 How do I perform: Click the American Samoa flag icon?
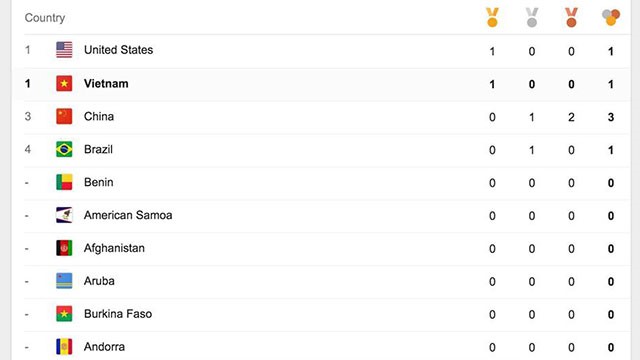tap(64, 215)
